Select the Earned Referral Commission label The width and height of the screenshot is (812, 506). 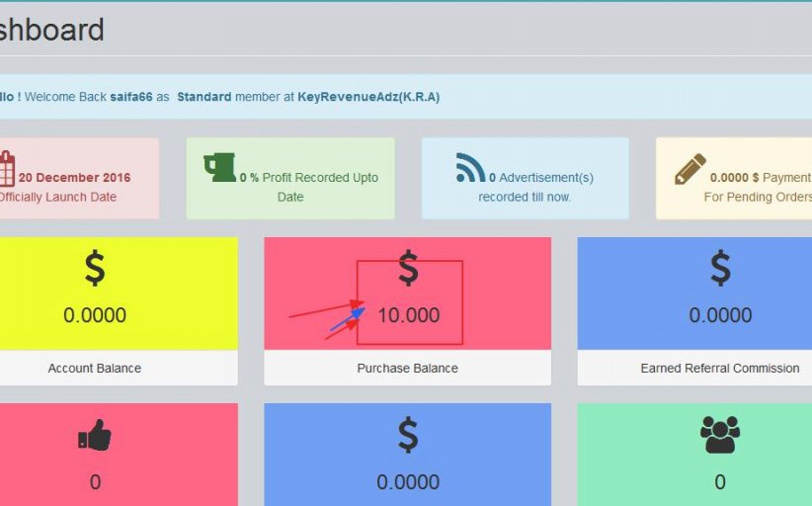tap(720, 369)
